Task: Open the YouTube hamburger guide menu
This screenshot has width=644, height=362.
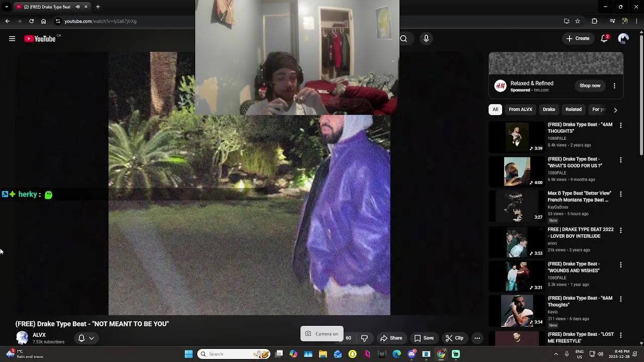Action: (x=12, y=39)
